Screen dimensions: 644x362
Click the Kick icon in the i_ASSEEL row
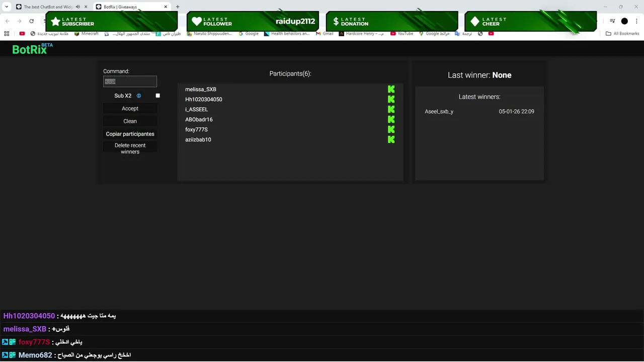point(391,109)
